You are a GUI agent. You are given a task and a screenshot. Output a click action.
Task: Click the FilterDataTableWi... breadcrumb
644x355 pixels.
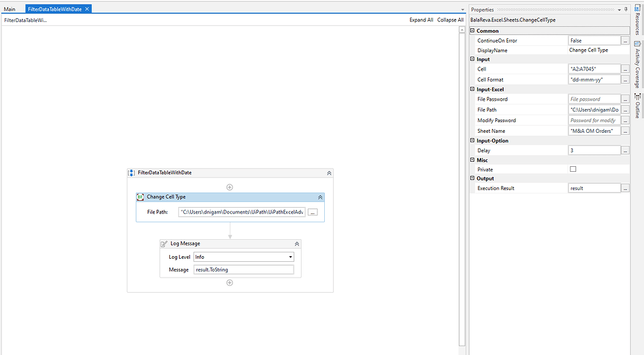click(x=25, y=20)
